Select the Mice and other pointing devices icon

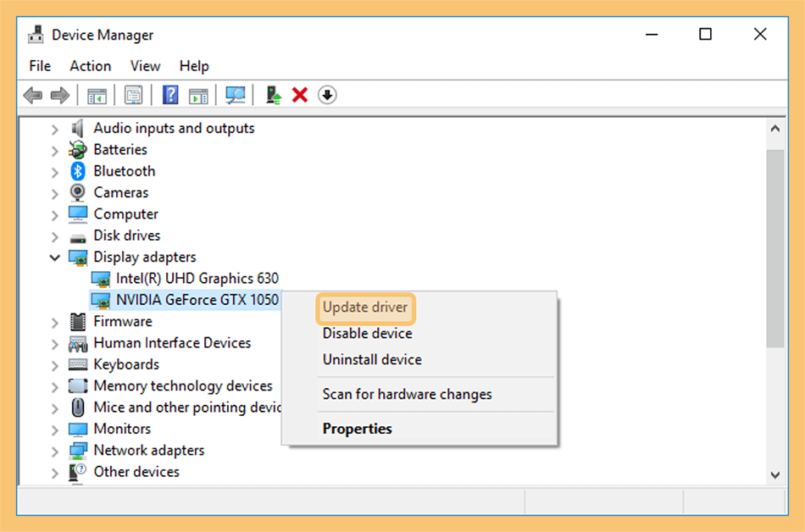pyautogui.click(x=77, y=407)
